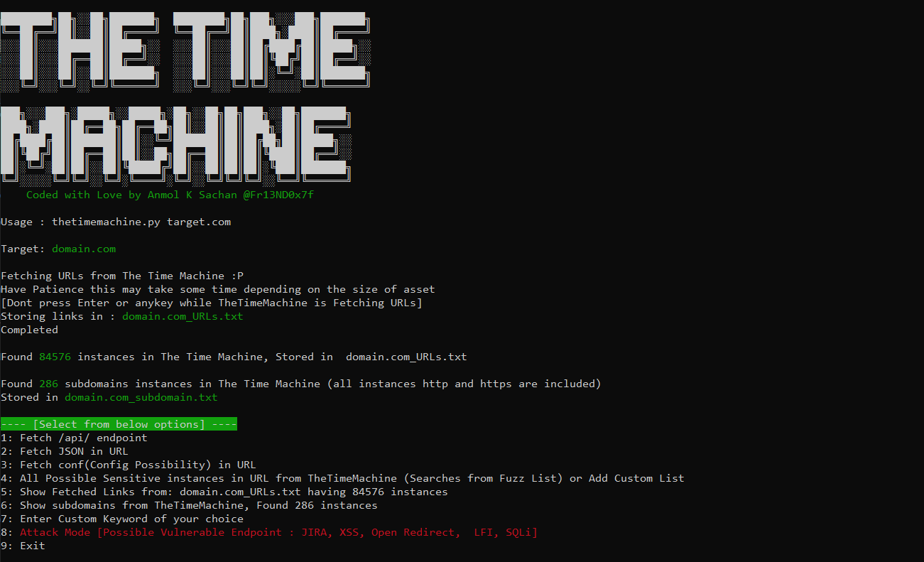Viewport: 924px width, 562px height.
Task: Click the green number 286 in subdomains line
Action: [x=49, y=384]
